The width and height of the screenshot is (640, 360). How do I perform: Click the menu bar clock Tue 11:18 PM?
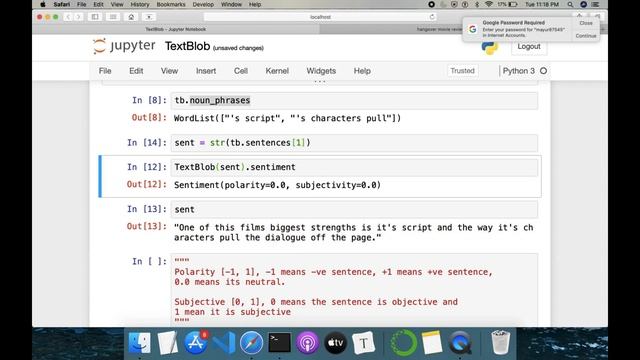coord(542,4)
